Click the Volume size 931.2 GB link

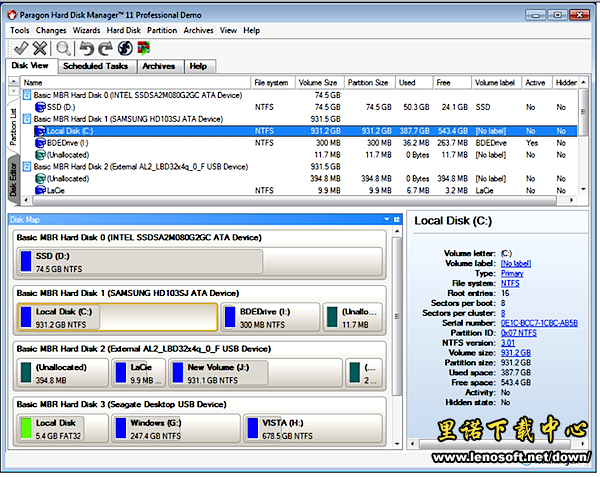[x=516, y=353]
